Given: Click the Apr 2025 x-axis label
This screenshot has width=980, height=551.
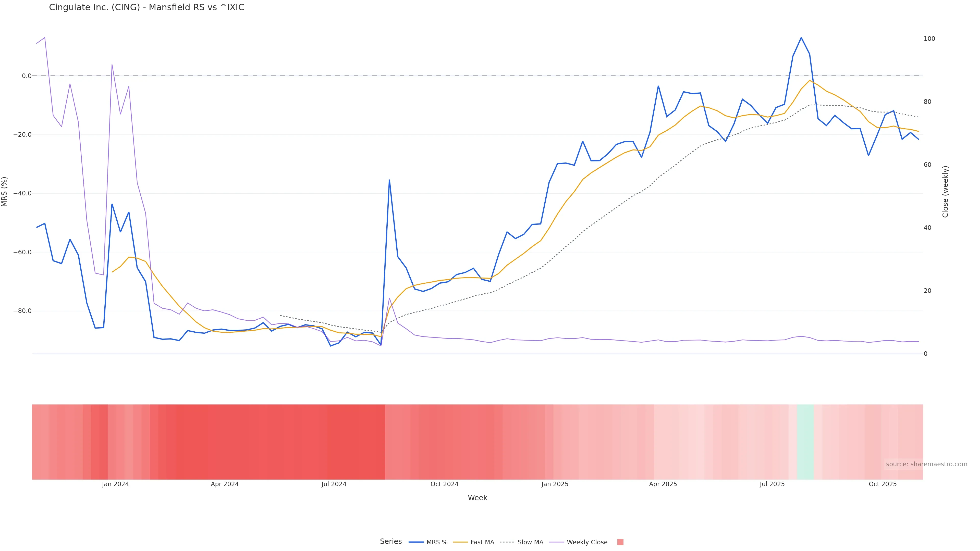Looking at the screenshot, I should tap(663, 484).
